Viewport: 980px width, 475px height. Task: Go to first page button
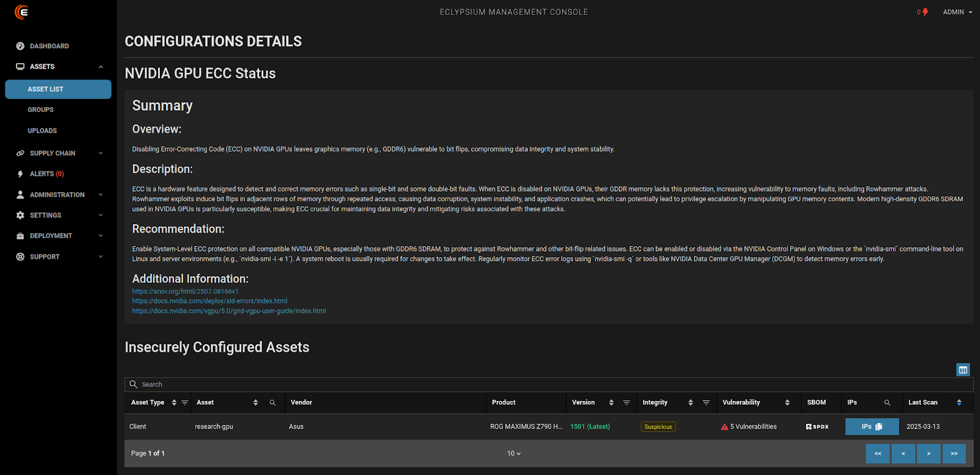click(x=878, y=454)
